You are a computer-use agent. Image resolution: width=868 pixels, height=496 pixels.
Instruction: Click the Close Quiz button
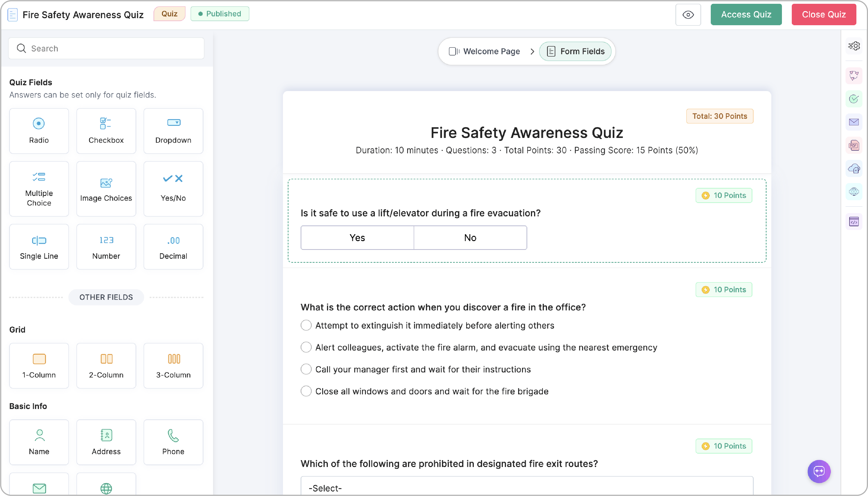click(x=824, y=15)
